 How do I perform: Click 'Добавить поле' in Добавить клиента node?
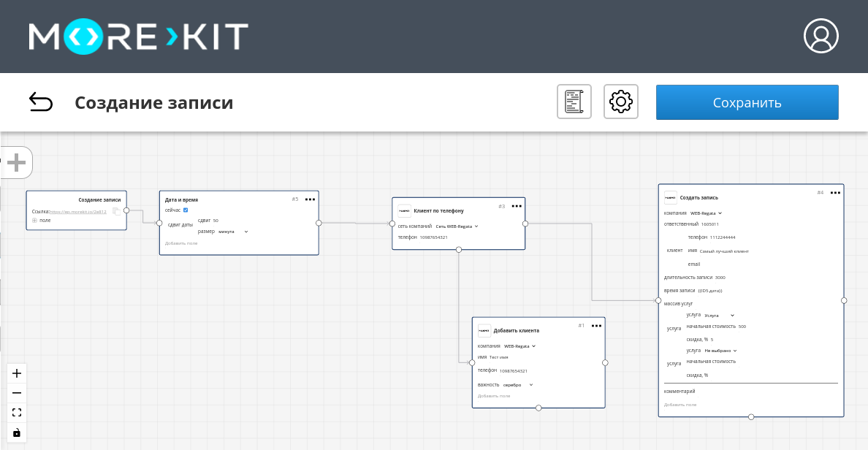pyautogui.click(x=494, y=396)
